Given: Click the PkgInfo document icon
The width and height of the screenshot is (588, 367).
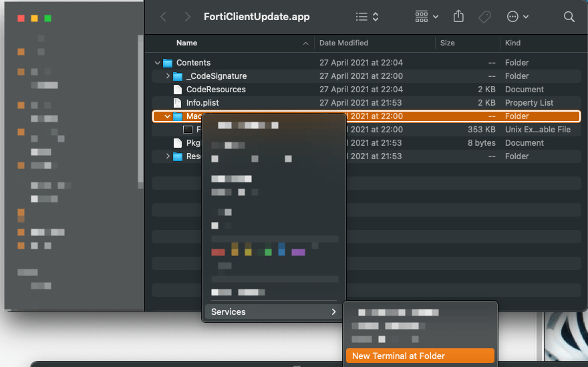Looking at the screenshot, I should (178, 143).
